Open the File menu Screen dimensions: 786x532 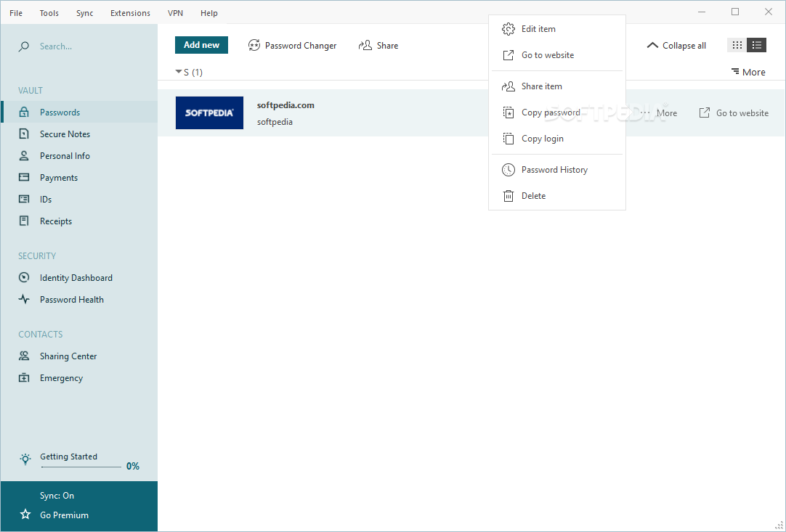(16, 13)
